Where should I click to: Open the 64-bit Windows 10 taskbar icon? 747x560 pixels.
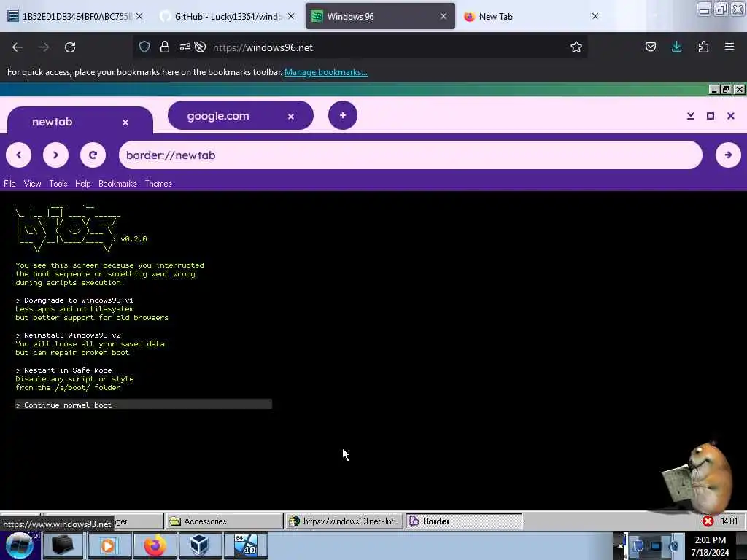[246, 545]
